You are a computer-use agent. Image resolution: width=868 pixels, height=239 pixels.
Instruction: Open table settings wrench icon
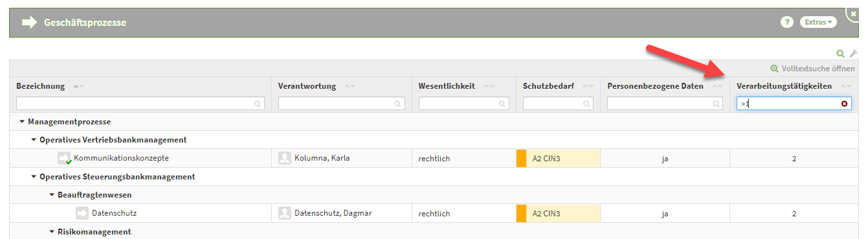(x=853, y=54)
